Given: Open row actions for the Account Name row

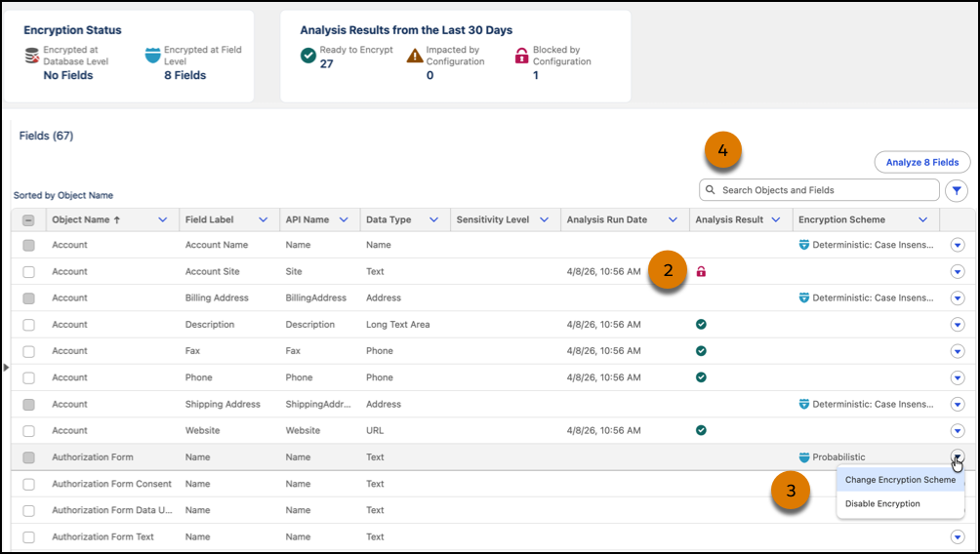Looking at the screenshot, I should [x=958, y=245].
